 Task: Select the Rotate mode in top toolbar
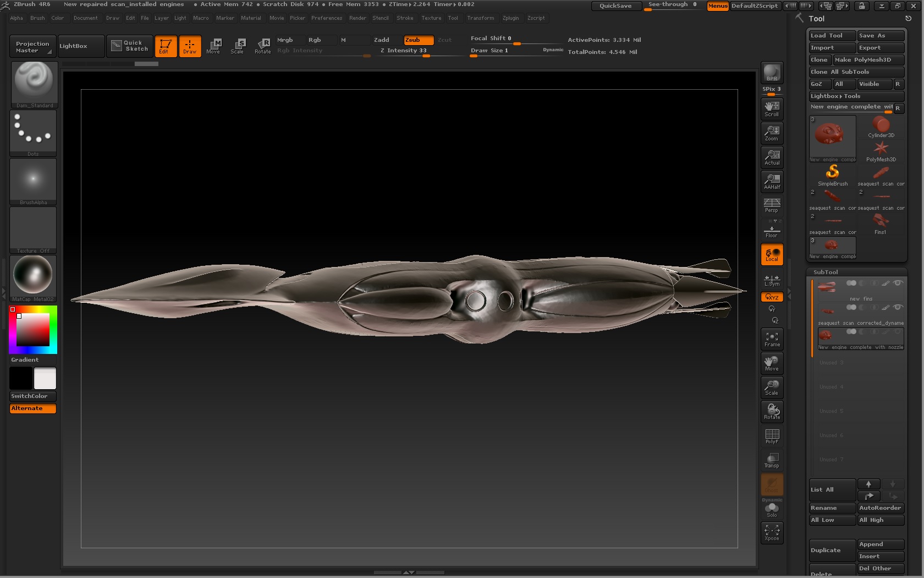pos(263,46)
